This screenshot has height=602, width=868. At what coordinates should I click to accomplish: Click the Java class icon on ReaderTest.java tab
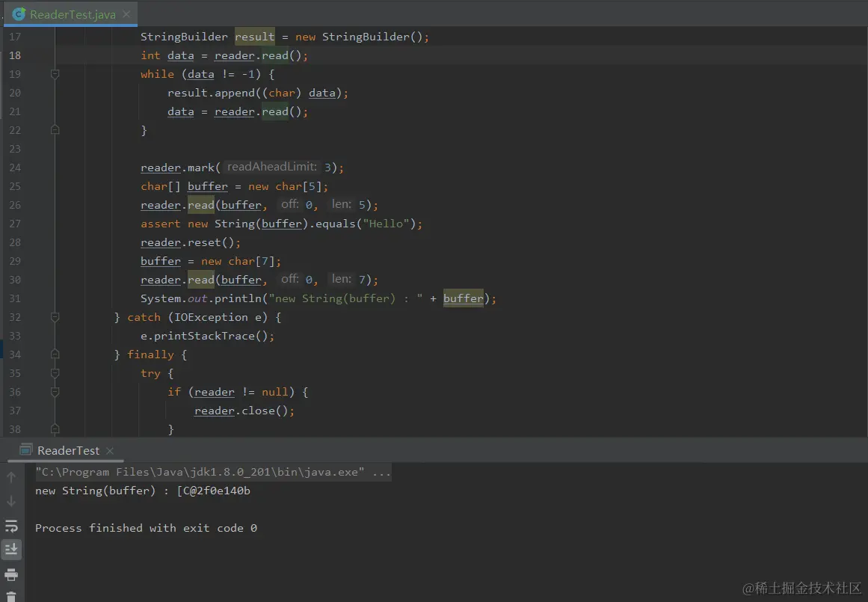(x=19, y=14)
